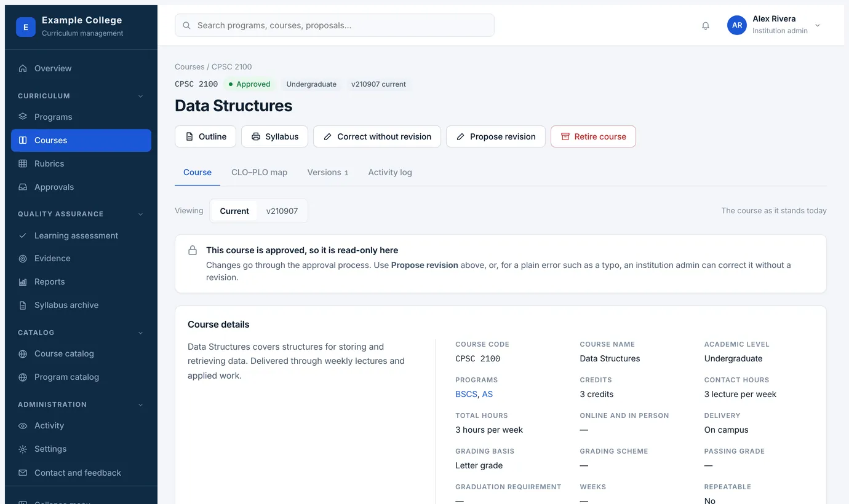Open the Activity log tab
The height and width of the screenshot is (504, 849).
(390, 172)
